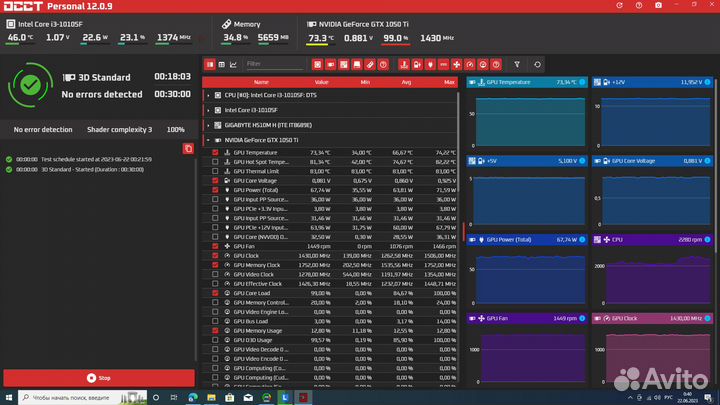Expand the CPU [#0]: Intel Core i3-10105F: DTS group
The image size is (720, 405).
(x=208, y=96)
